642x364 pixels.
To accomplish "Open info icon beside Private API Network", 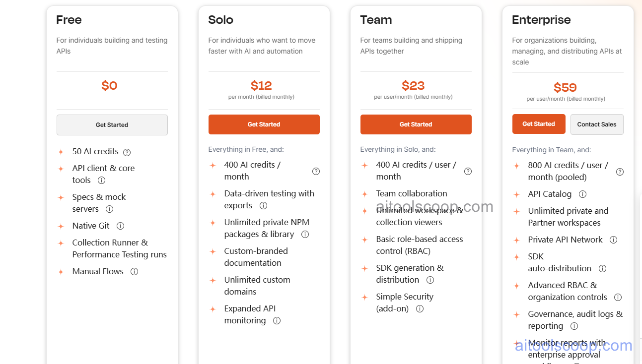I will tap(613, 240).
